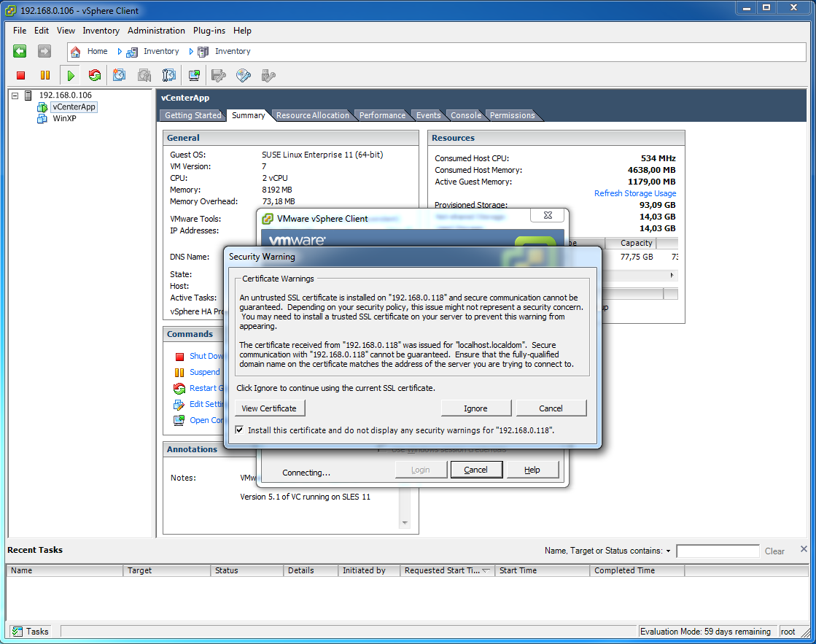The width and height of the screenshot is (816, 644).
Task: Click the green back navigation arrow
Action: 20,51
